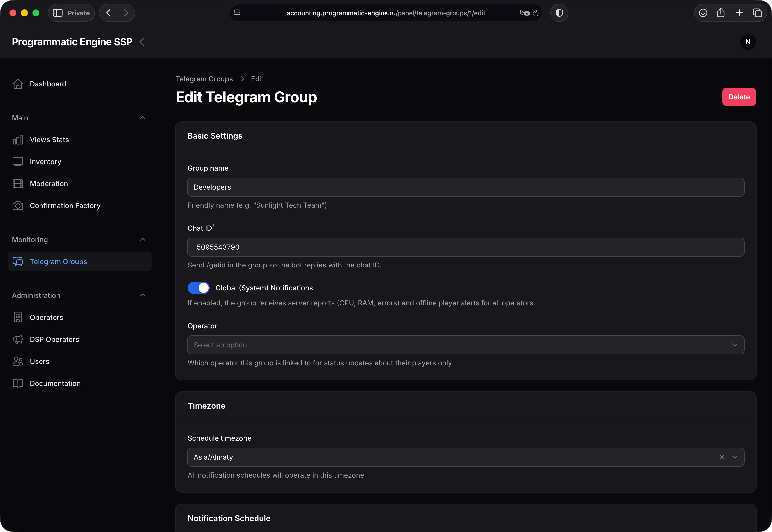The image size is (772, 532).
Task: Select the Operators menu entry
Action: click(46, 317)
